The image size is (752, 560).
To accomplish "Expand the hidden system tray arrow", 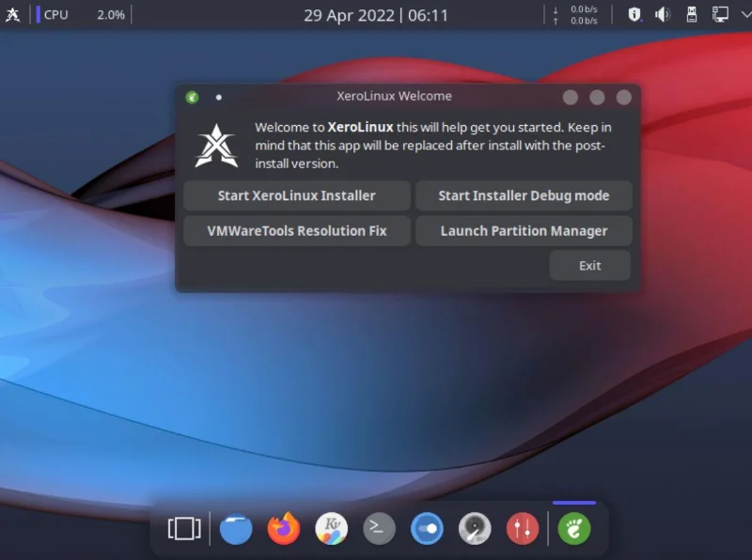I will pos(745,15).
